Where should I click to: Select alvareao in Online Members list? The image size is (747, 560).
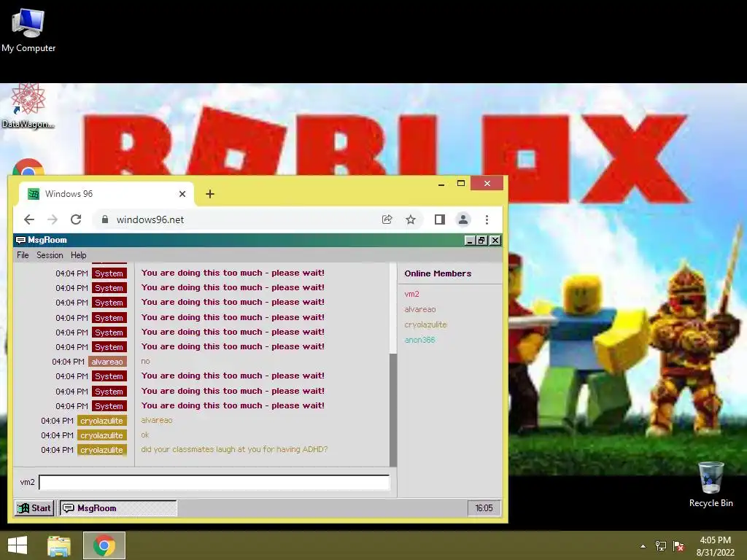(419, 309)
